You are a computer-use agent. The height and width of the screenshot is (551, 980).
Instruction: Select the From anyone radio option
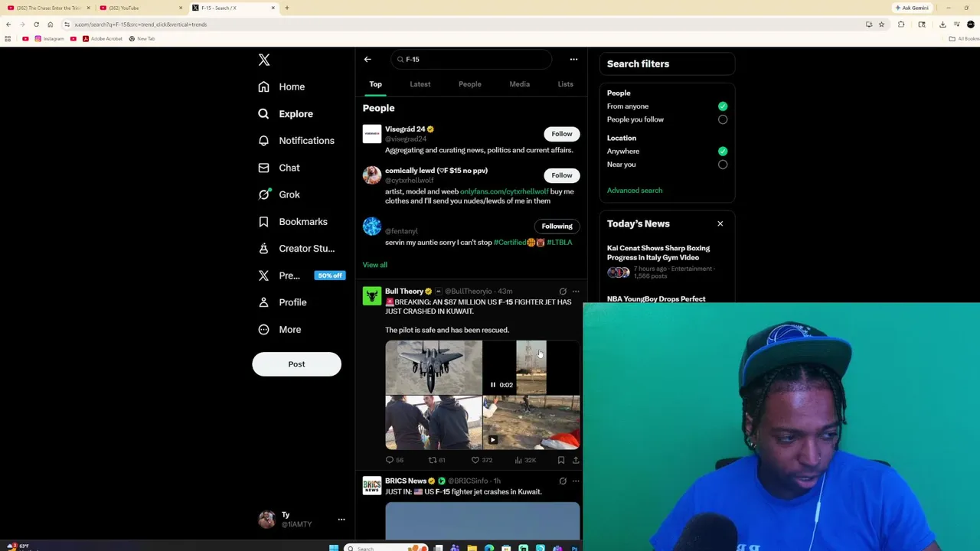pos(722,106)
